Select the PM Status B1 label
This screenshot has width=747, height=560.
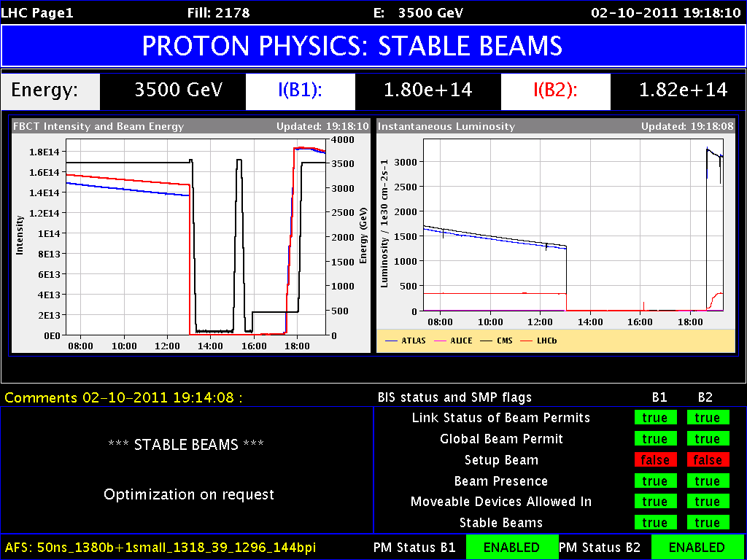pos(414,547)
